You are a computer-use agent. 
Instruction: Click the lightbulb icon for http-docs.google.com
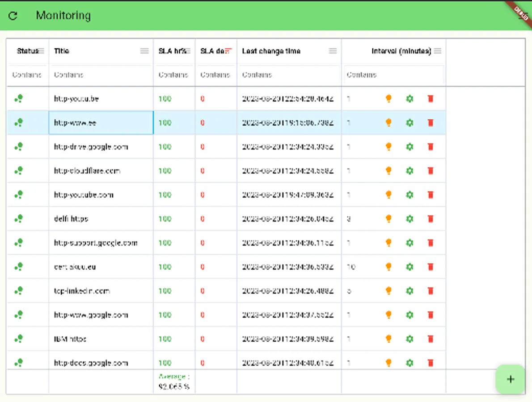[388, 363]
